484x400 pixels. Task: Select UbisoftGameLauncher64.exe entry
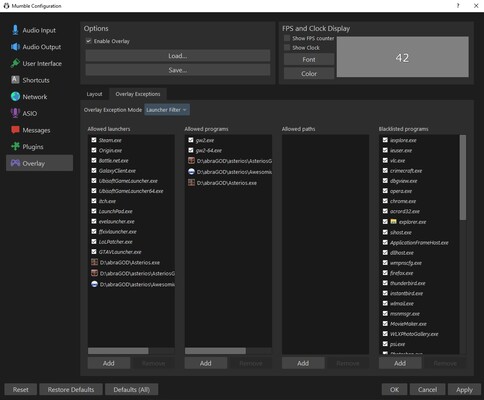(131, 191)
